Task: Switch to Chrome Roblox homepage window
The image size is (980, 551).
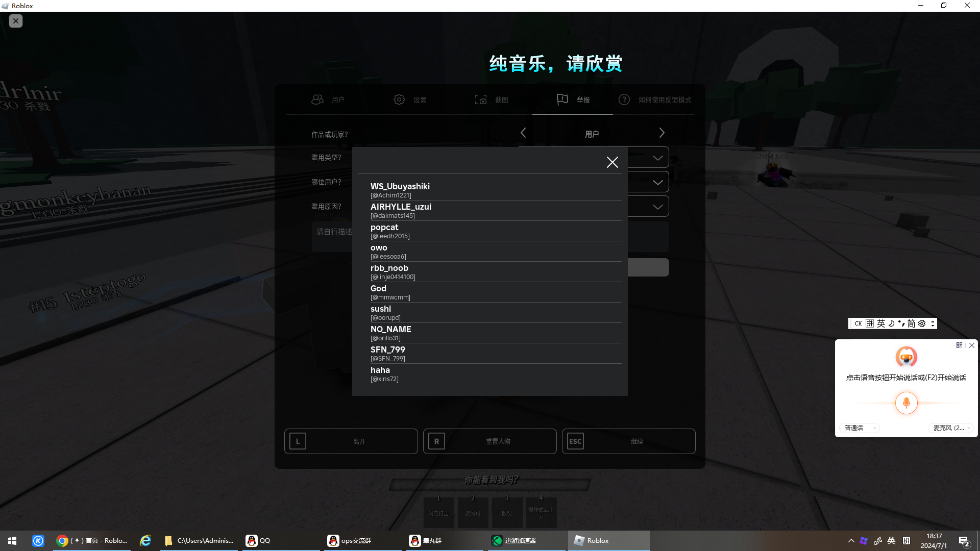Action: click(x=92, y=541)
